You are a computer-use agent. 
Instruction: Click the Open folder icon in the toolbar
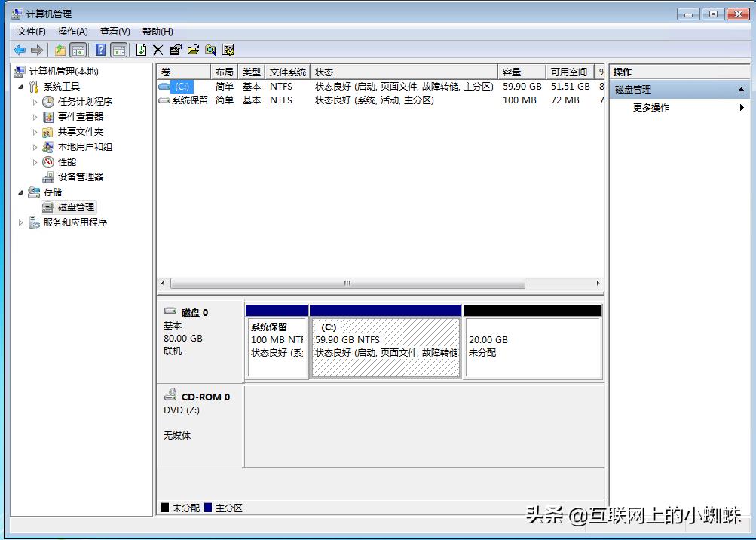click(193, 50)
